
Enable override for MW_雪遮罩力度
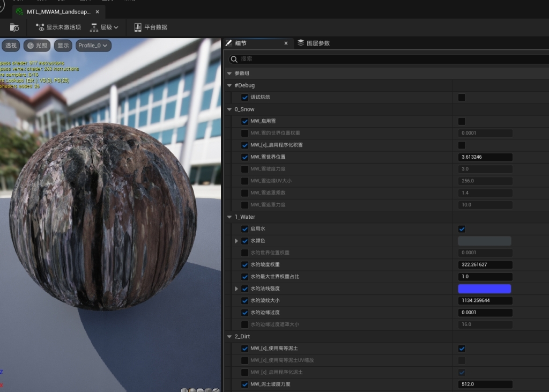[x=244, y=205]
